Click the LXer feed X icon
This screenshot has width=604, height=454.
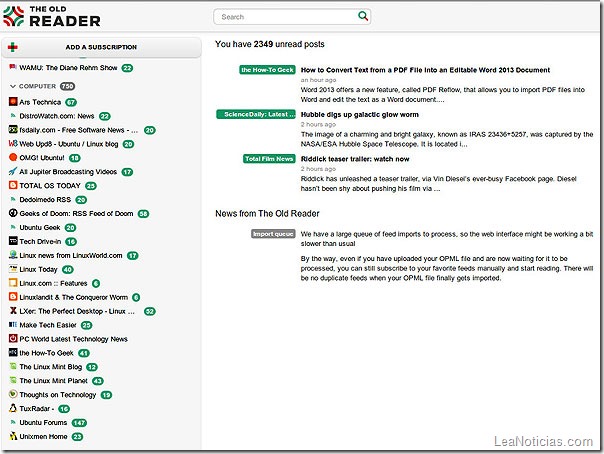pos(13,311)
